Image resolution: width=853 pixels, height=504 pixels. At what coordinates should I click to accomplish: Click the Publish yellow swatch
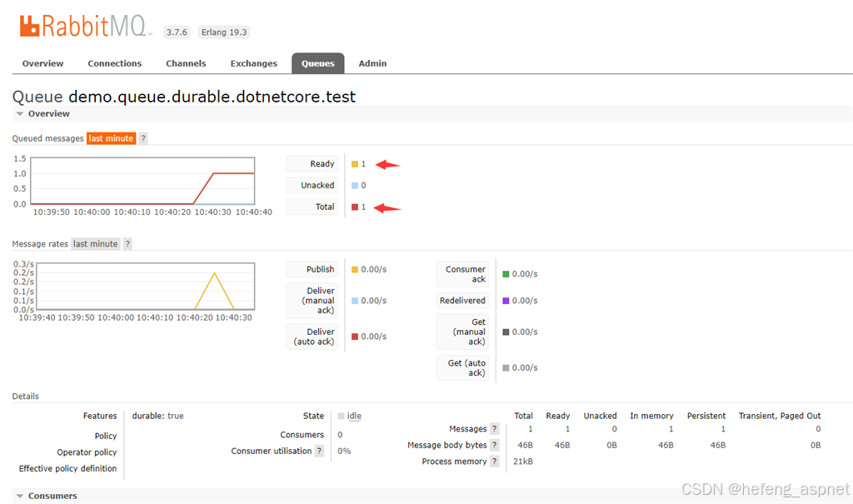tap(355, 269)
